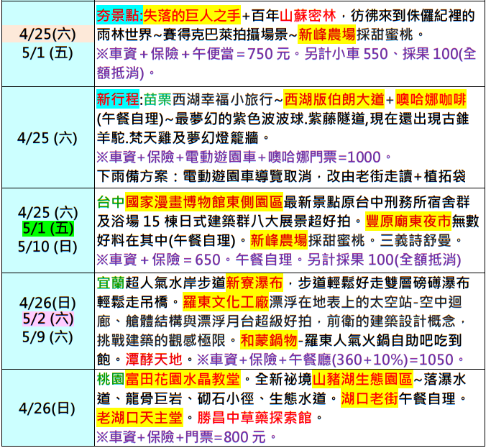Click the pink-highlighted 5/2 (六) date
This screenshot has width=491, height=448.
[47, 317]
